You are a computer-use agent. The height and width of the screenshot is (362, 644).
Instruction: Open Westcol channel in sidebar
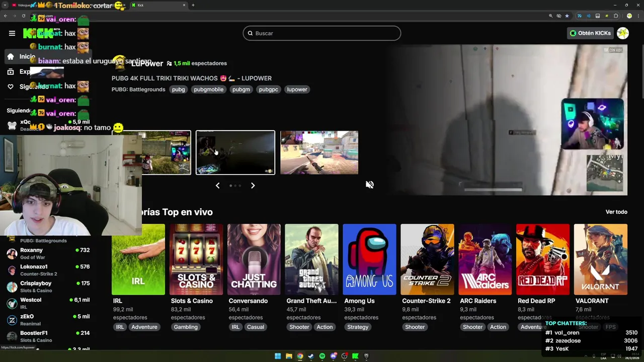point(48,303)
